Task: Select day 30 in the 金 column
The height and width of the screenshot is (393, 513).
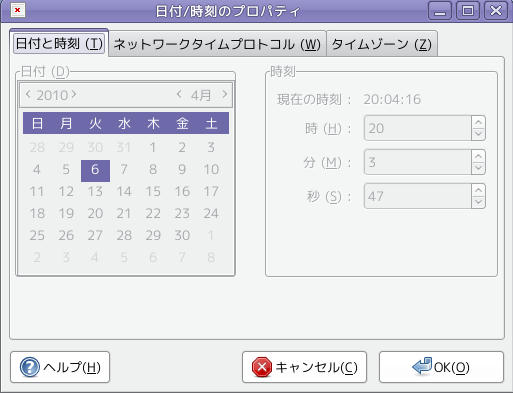Action: coord(182,236)
